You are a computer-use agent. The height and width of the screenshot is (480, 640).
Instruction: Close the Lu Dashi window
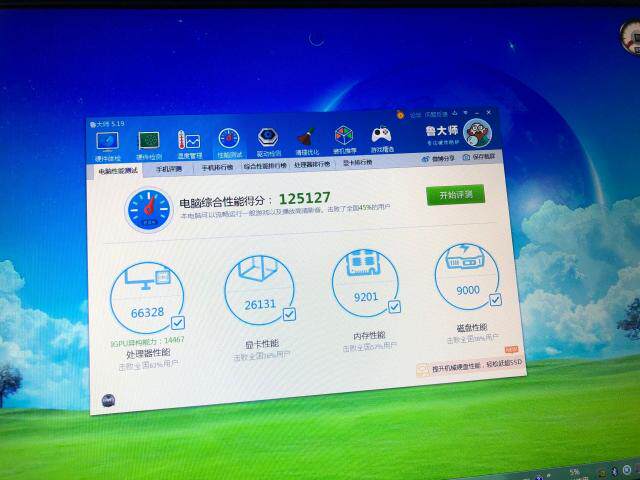click(x=489, y=112)
